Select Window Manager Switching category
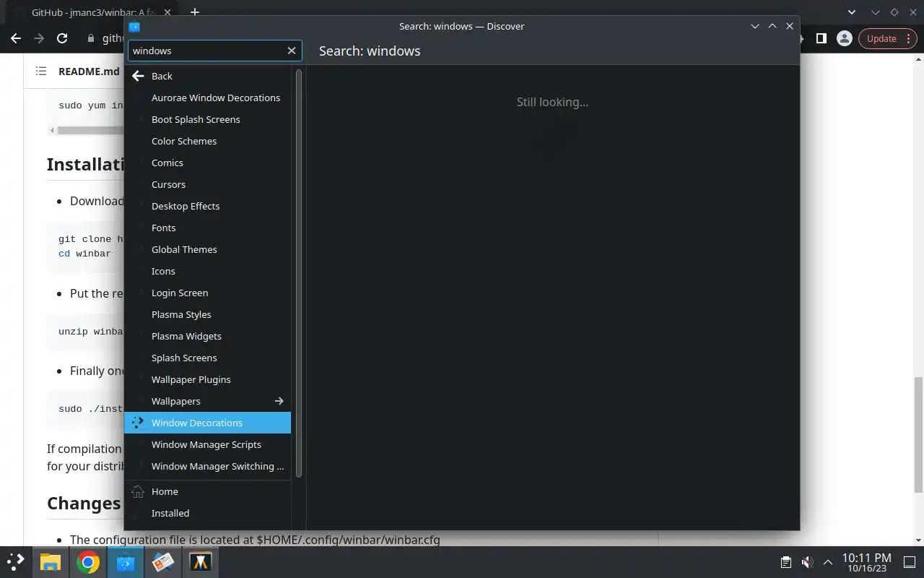Viewport: 924px width, 578px height. tap(207, 466)
